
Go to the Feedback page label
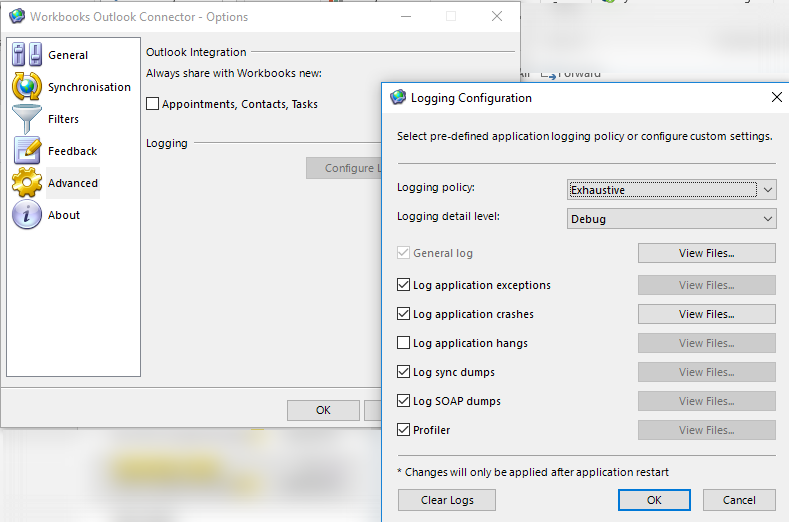click(72, 151)
